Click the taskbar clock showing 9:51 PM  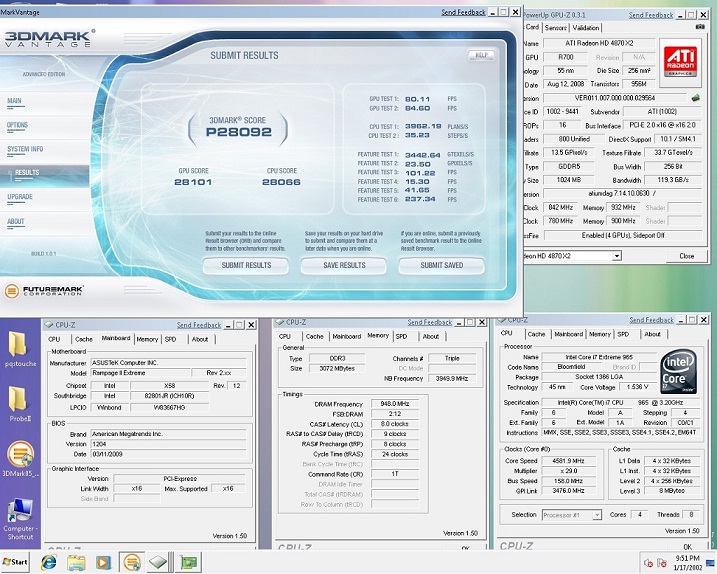click(688, 563)
